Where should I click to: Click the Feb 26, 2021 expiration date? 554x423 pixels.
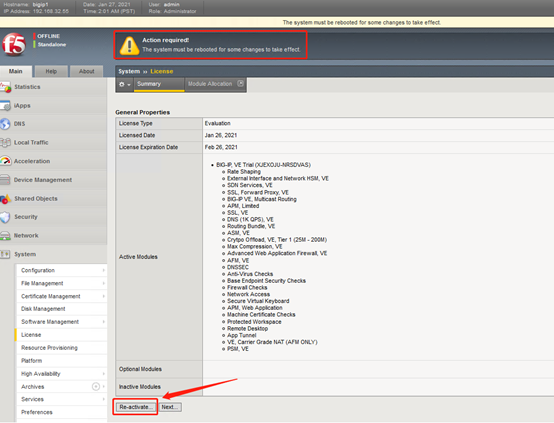point(221,147)
